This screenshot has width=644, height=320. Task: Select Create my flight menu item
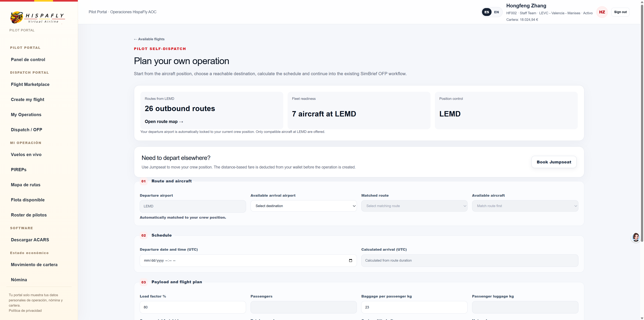point(28,100)
